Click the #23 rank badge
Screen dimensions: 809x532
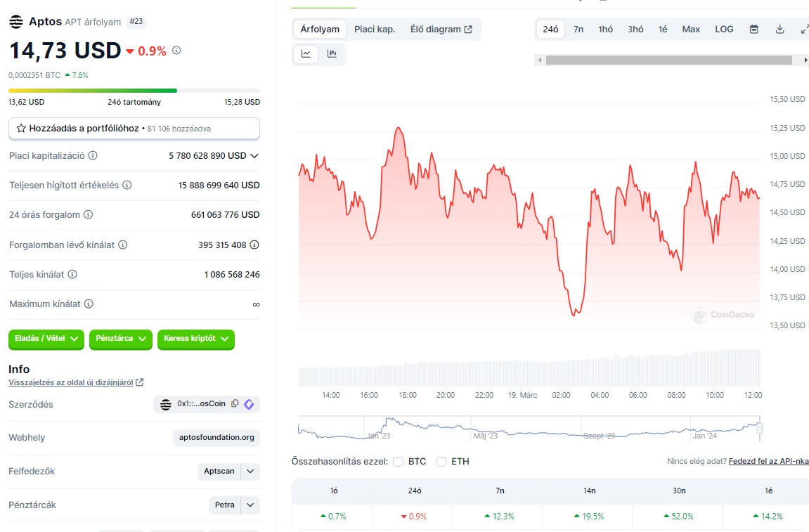(x=136, y=22)
